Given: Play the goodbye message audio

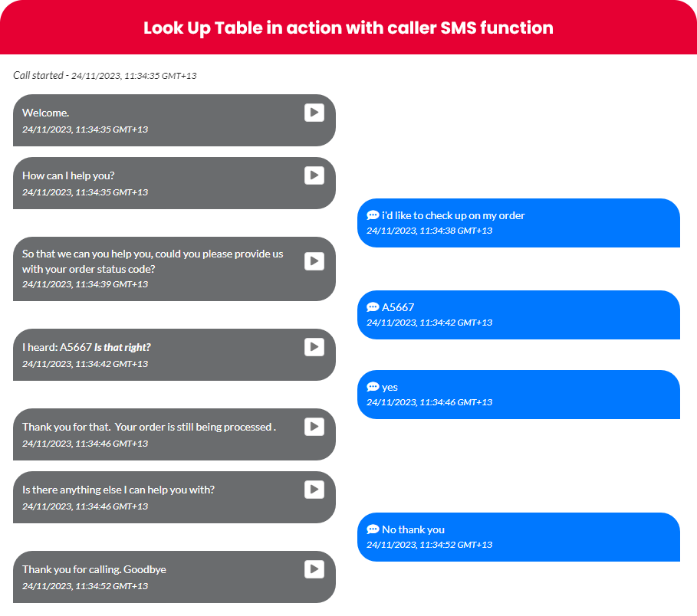Looking at the screenshot, I should tap(314, 569).
